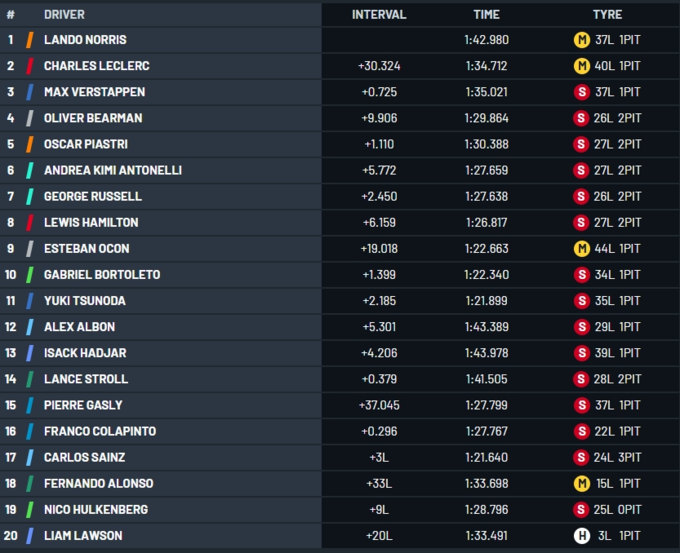Click George Russell's teal team color bar
This screenshot has height=553, width=680.
[30, 196]
